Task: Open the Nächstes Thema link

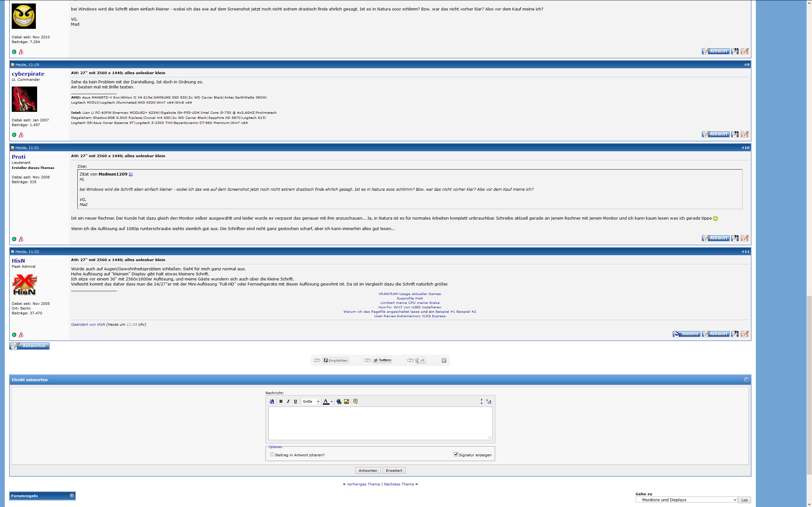Action: point(399,484)
